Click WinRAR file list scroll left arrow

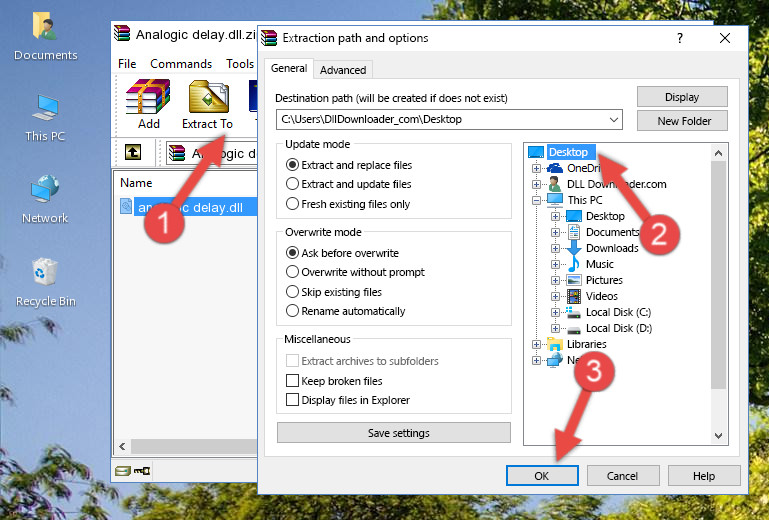122,446
